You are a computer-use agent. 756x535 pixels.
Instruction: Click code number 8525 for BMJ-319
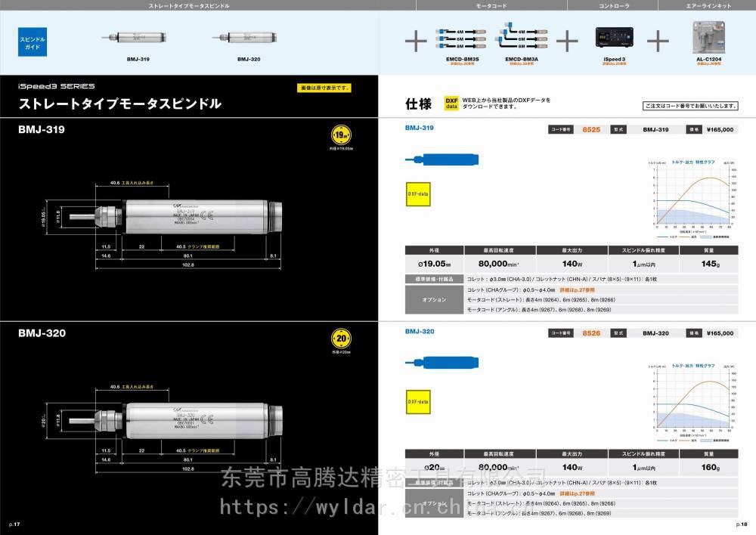(591, 130)
